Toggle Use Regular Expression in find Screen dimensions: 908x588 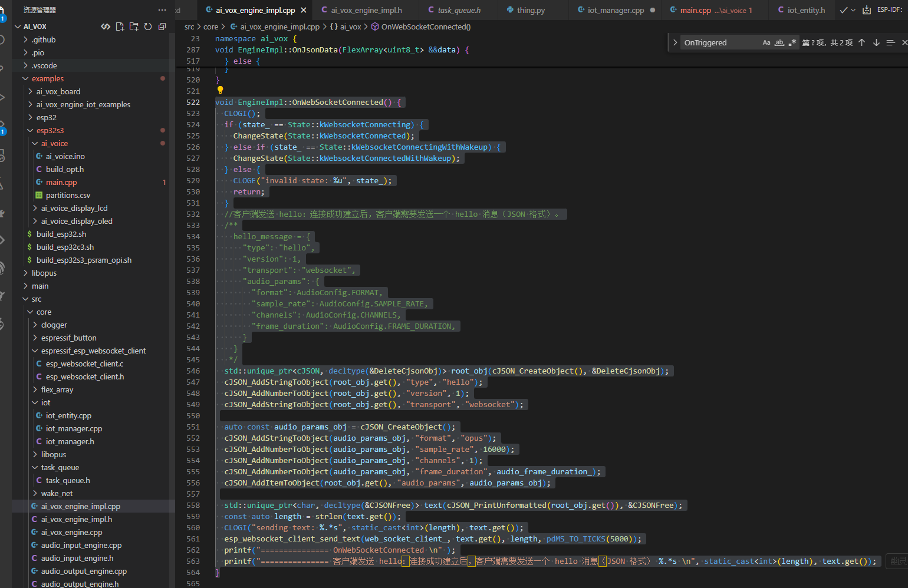[792, 42]
